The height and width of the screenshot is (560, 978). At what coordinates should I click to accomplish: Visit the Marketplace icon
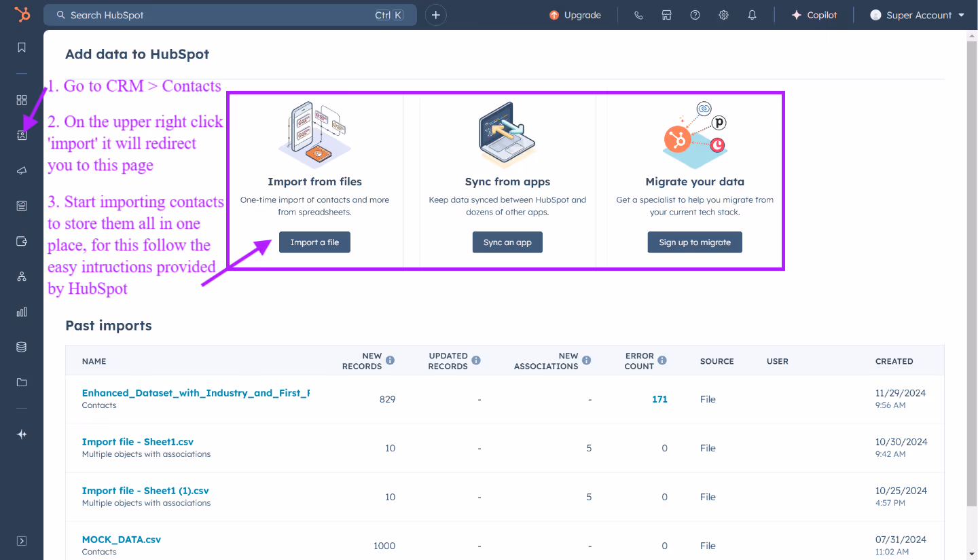pos(666,14)
